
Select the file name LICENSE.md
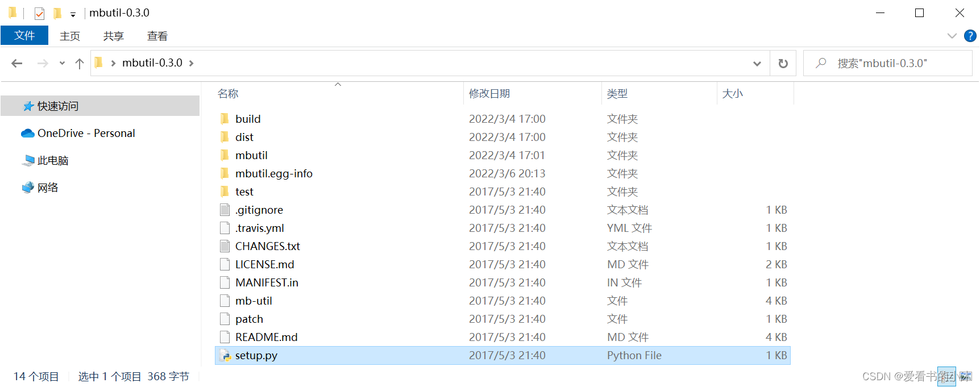(265, 264)
